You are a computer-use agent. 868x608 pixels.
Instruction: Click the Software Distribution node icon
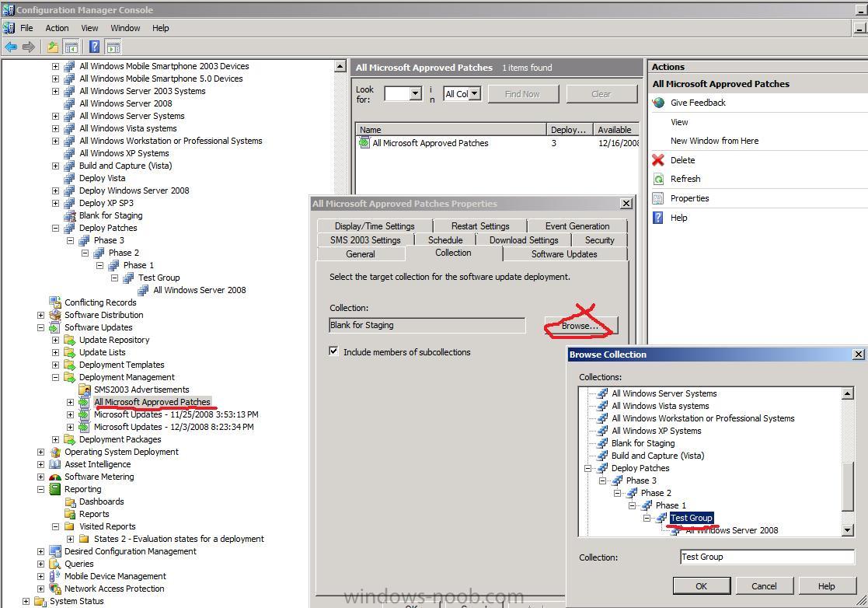55,315
